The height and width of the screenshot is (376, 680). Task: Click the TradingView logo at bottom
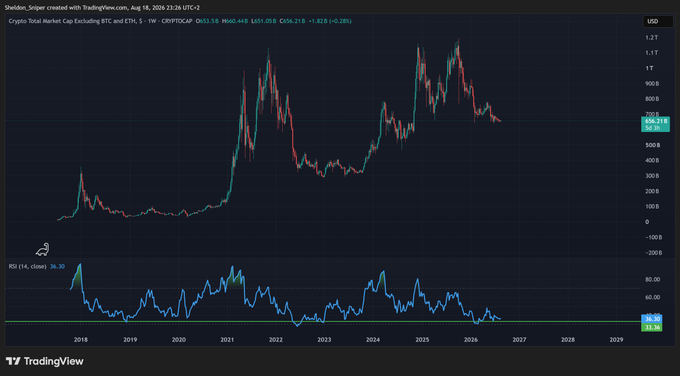point(45,361)
